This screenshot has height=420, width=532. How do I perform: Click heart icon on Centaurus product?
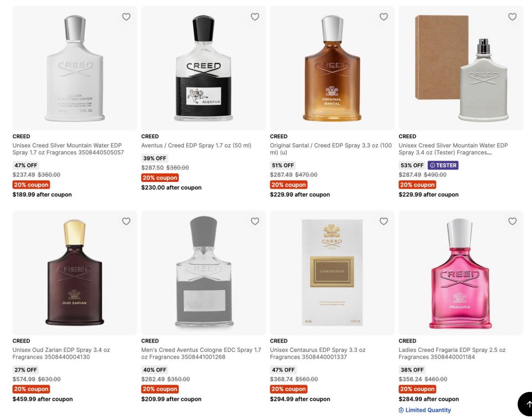coord(384,221)
